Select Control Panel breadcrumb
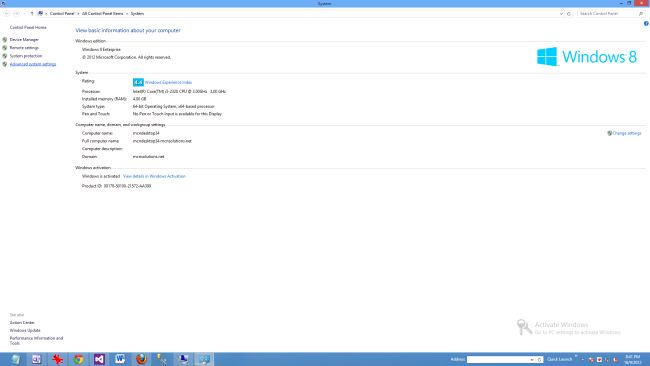This screenshot has width=650, height=366. coord(62,14)
